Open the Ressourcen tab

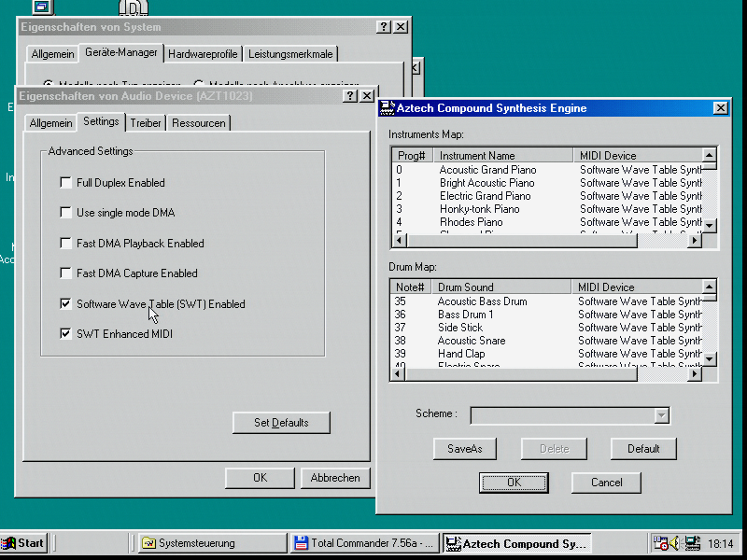tap(198, 123)
